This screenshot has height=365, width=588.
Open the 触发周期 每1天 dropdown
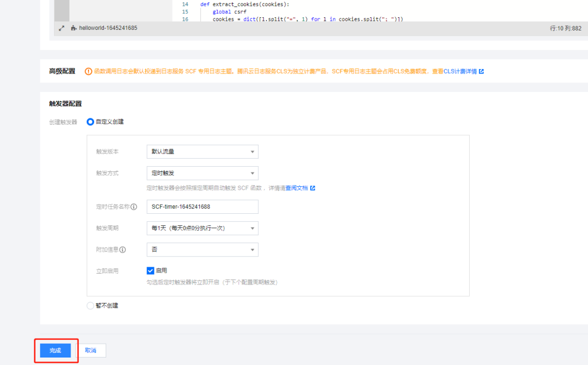pyautogui.click(x=203, y=228)
